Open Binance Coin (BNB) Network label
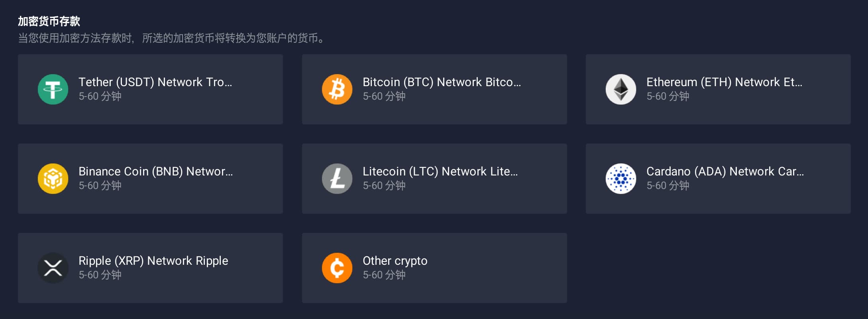Viewport: 868px width, 319px height. point(156,171)
